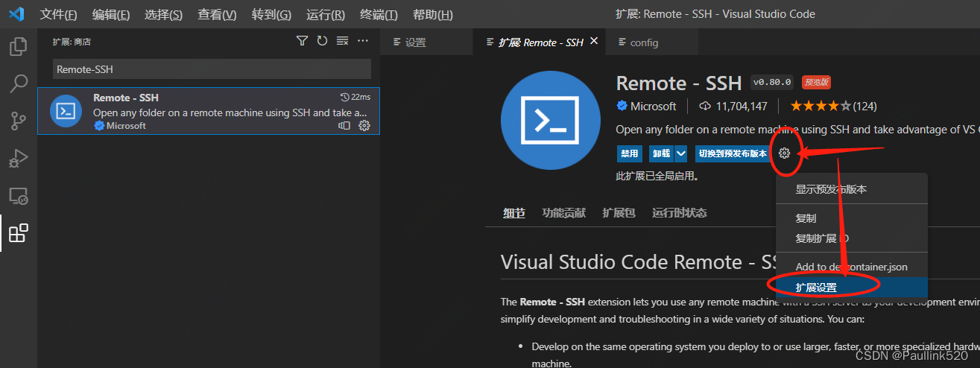Click the 禁用 disable button

630,153
